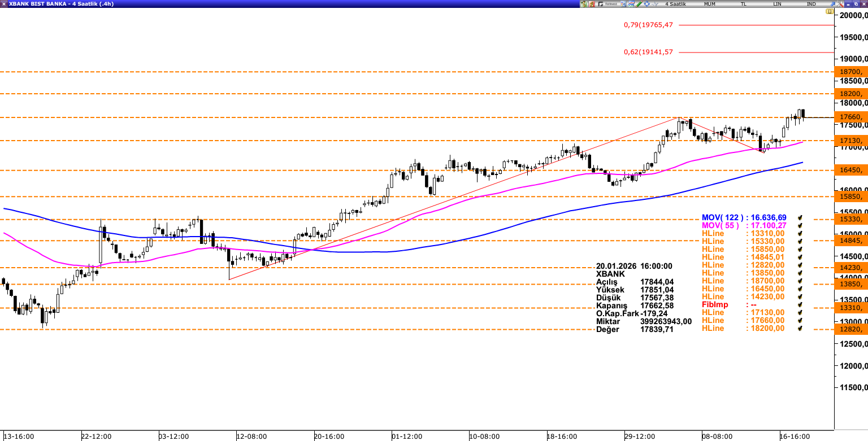Click the HLine 18200,00 legend entry
Image resolution: width=868 pixels, height=441 pixels.
tap(743, 328)
